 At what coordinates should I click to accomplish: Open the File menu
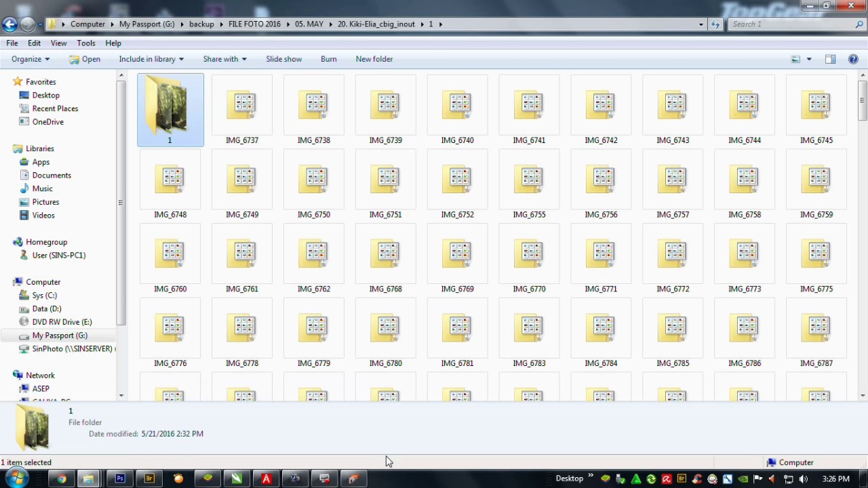pos(12,43)
